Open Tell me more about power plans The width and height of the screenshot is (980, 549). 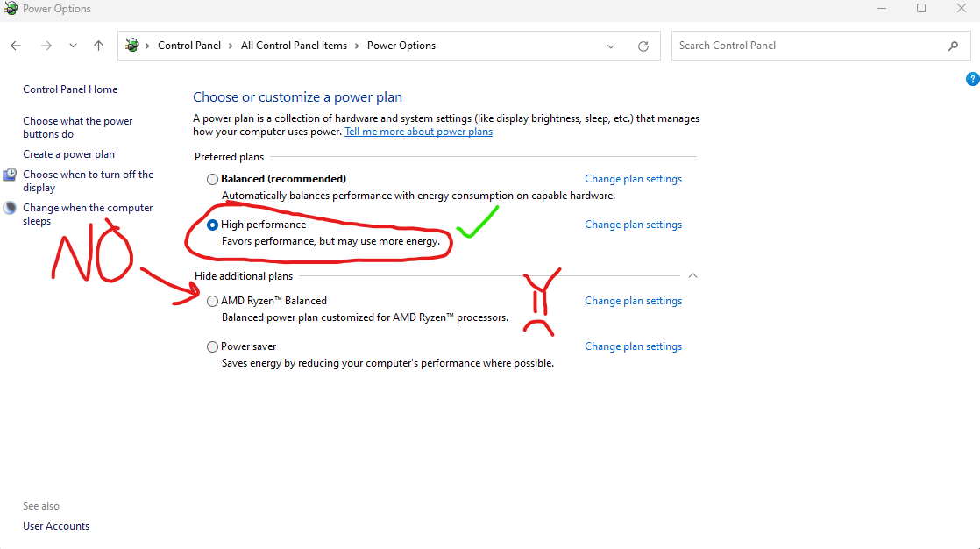pos(419,132)
